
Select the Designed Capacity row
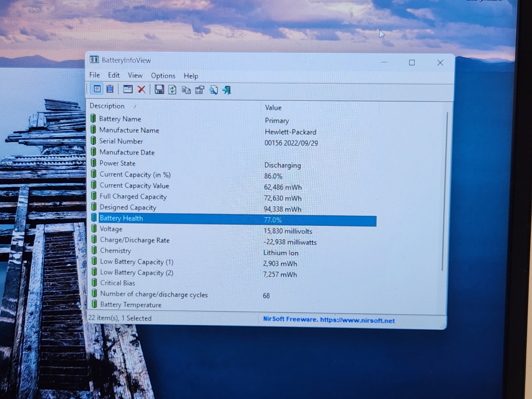click(233, 208)
